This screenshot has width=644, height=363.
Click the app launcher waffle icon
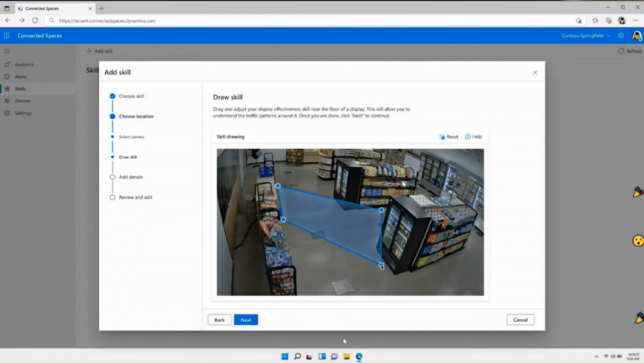tap(7, 36)
